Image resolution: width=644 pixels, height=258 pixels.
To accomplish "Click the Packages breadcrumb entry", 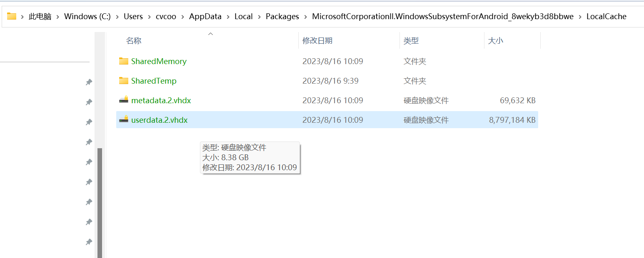I will click(282, 16).
